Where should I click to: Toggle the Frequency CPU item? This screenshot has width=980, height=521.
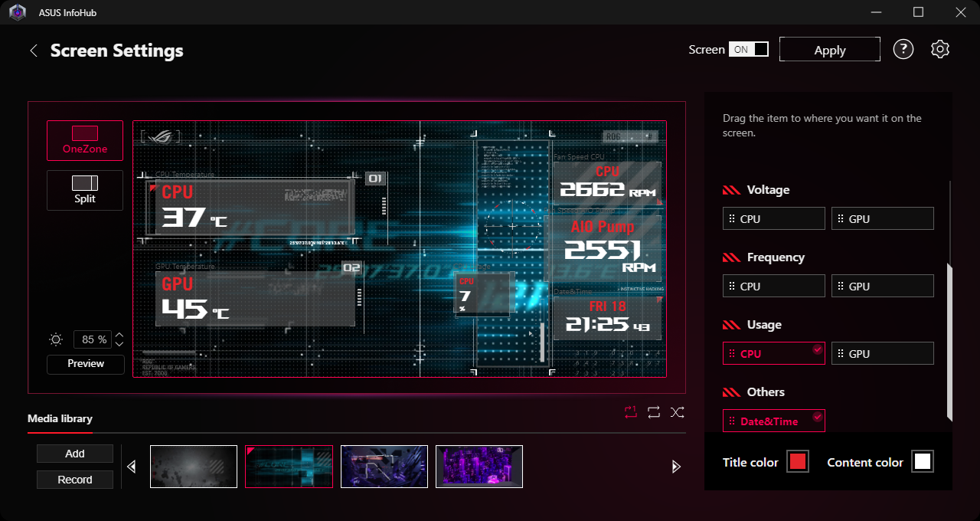click(774, 286)
